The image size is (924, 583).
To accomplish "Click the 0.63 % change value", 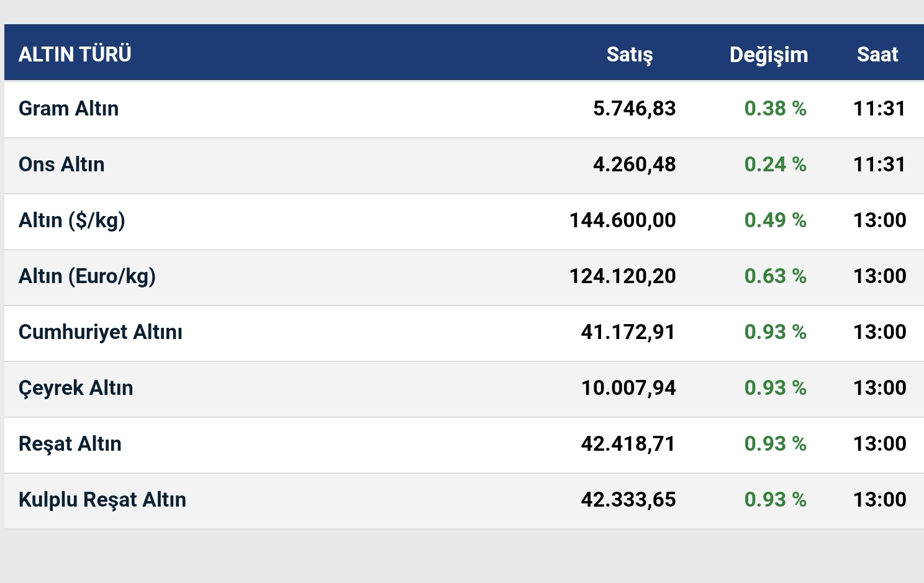I will [x=775, y=276].
